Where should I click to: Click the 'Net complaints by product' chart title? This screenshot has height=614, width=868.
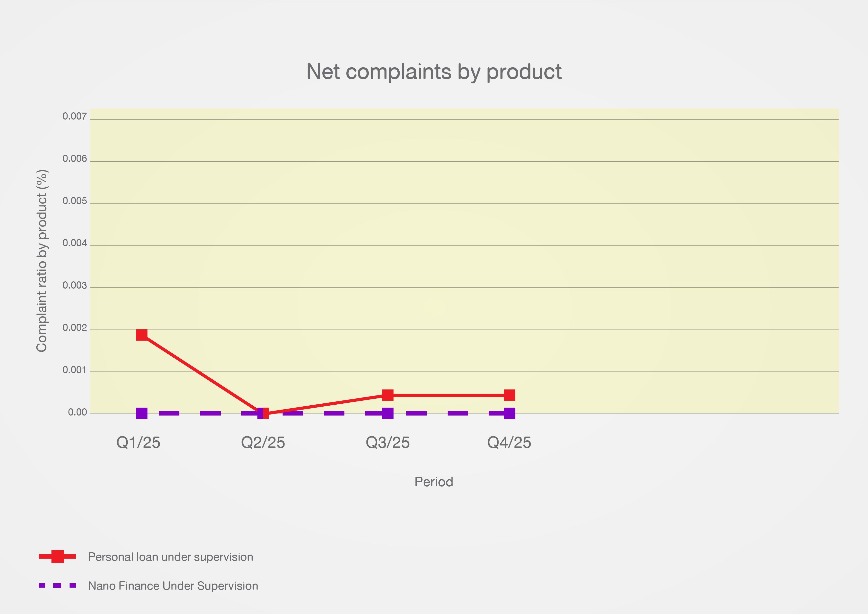[x=434, y=72]
